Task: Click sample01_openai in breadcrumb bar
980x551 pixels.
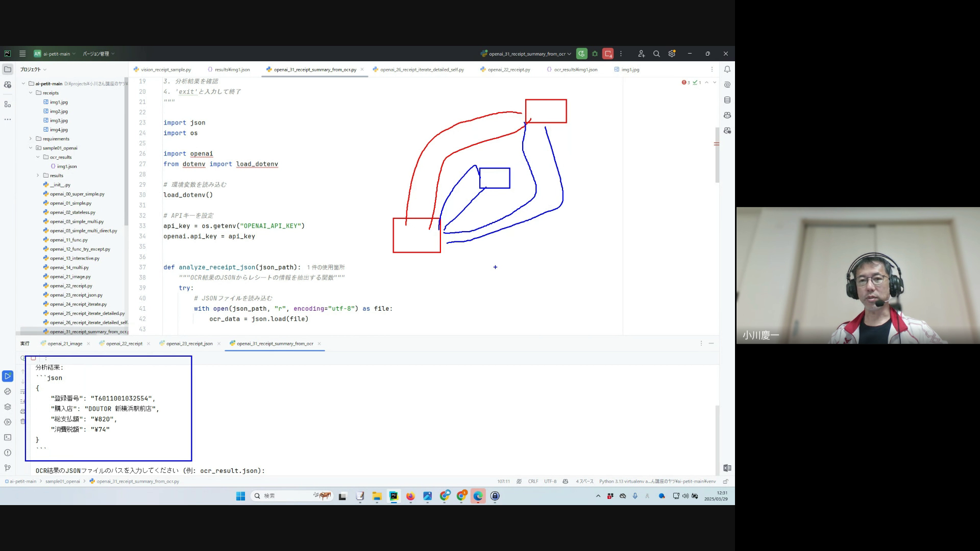Action: point(62,481)
